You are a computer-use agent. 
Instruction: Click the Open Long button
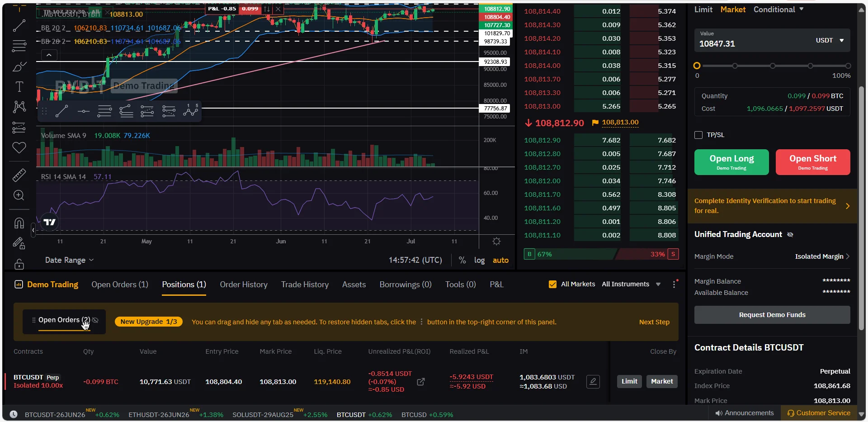click(x=731, y=162)
